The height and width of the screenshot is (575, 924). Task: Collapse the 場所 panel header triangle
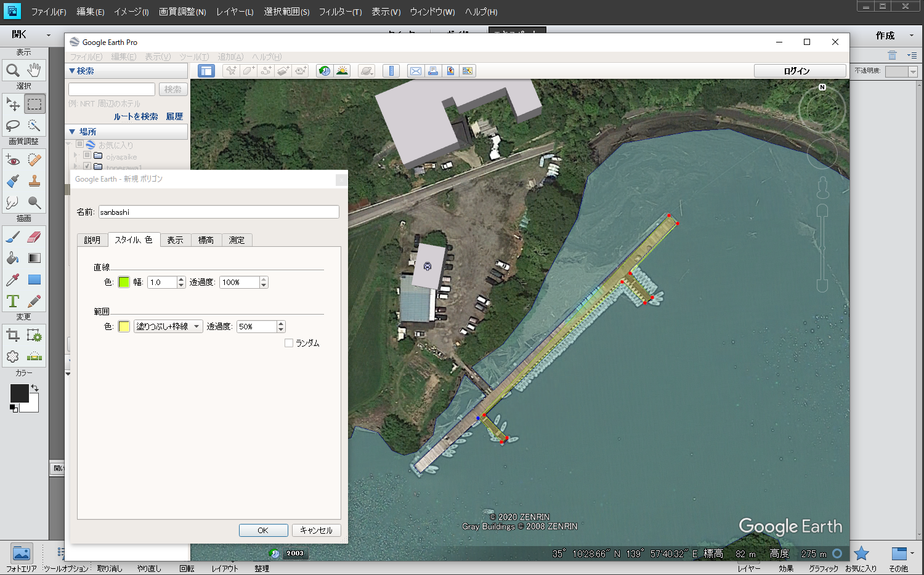pyautogui.click(x=72, y=132)
